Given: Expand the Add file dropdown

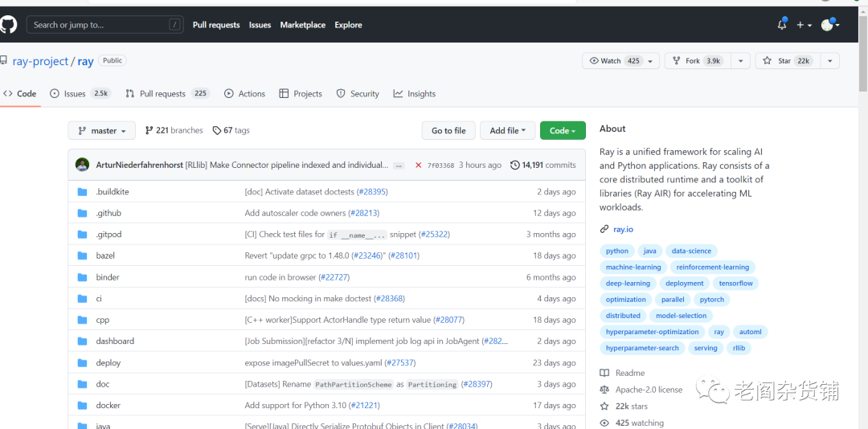Looking at the screenshot, I should tap(507, 131).
